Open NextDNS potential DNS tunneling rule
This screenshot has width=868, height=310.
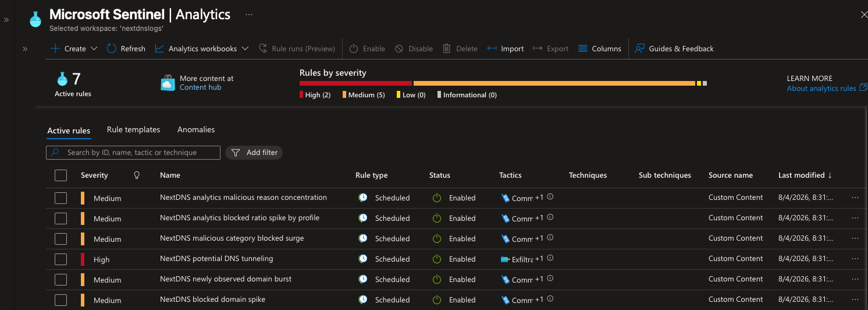[216, 259]
